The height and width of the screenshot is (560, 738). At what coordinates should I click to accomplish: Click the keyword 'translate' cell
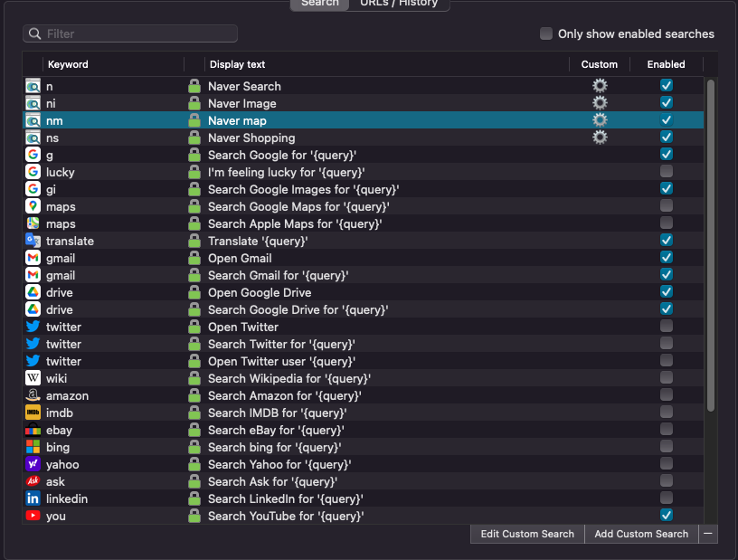click(71, 242)
